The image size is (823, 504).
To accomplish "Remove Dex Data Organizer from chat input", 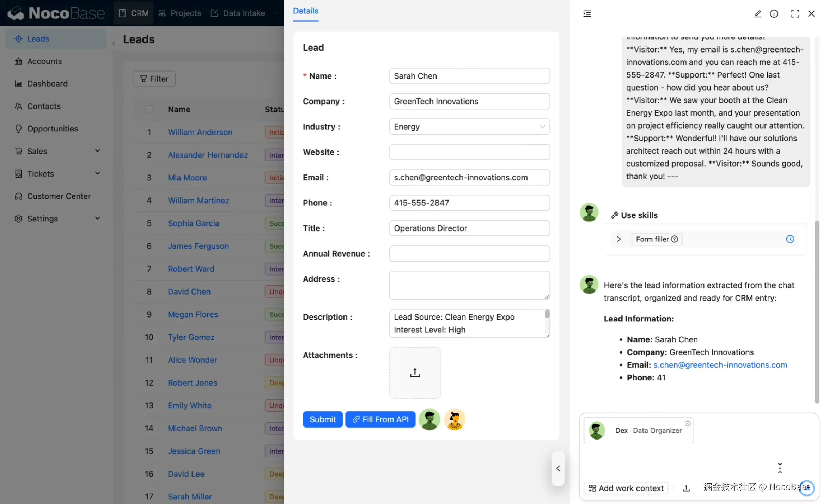I will click(x=688, y=424).
